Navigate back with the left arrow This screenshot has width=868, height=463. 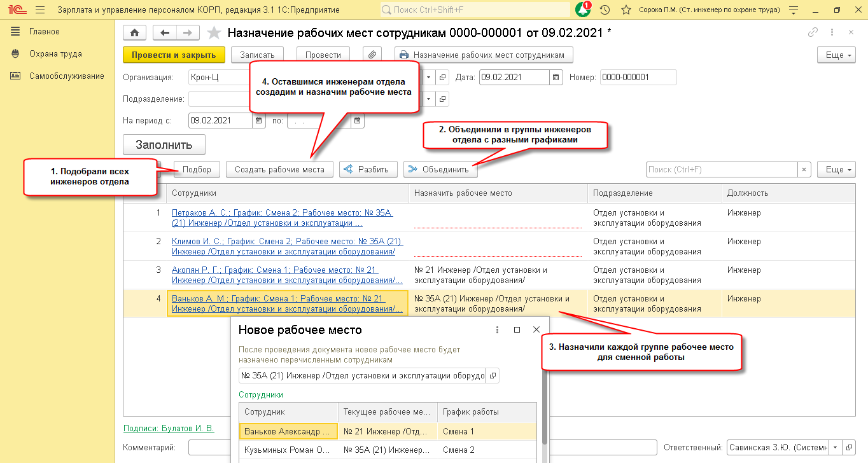click(x=165, y=33)
